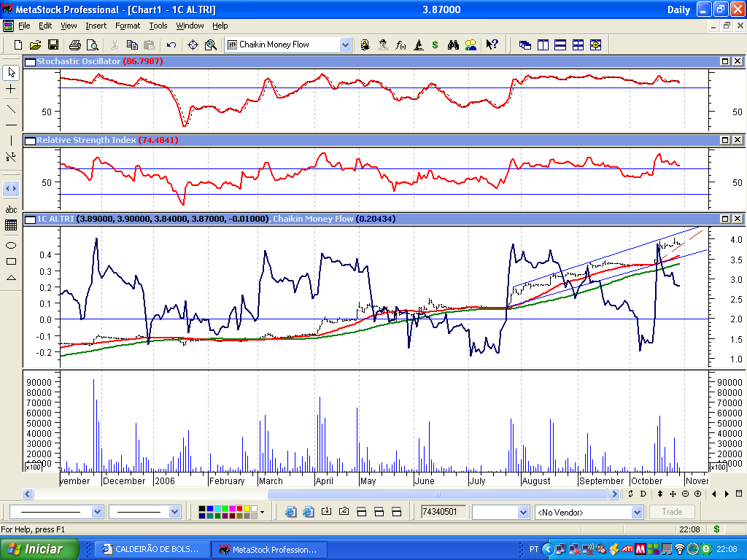Screen dimensions: 747x560
Task: Open the File menu
Action: [24, 26]
